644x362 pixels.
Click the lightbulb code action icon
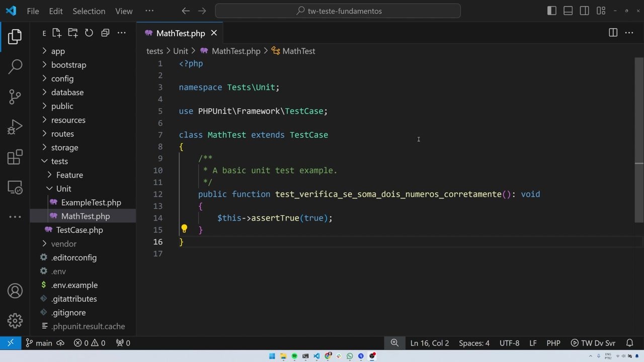(x=184, y=229)
